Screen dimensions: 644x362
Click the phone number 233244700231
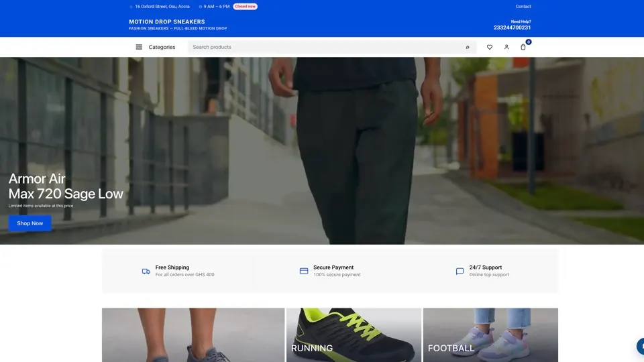coord(512,27)
